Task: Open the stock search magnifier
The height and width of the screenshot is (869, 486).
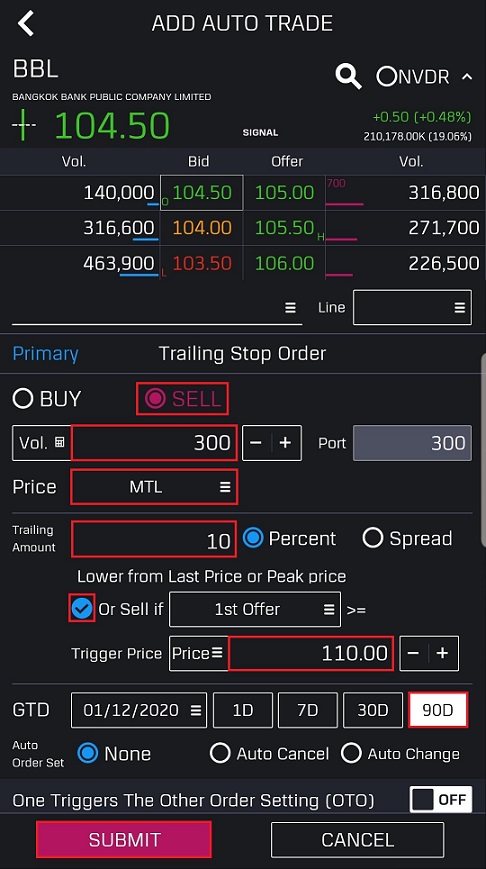Action: click(349, 75)
